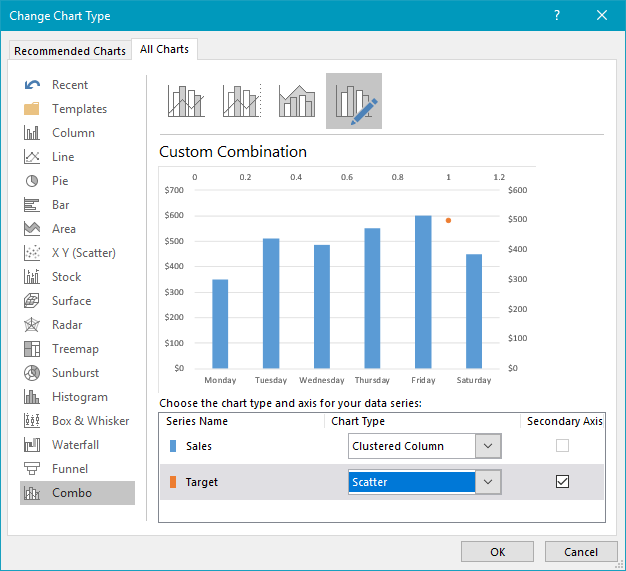Select the X Y (Scatter) chart category

point(83,253)
